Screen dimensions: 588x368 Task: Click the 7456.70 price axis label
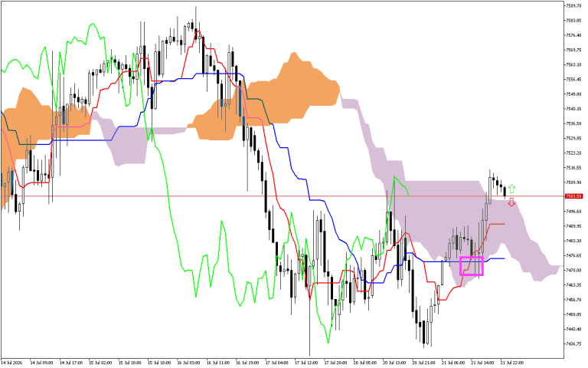point(573,300)
